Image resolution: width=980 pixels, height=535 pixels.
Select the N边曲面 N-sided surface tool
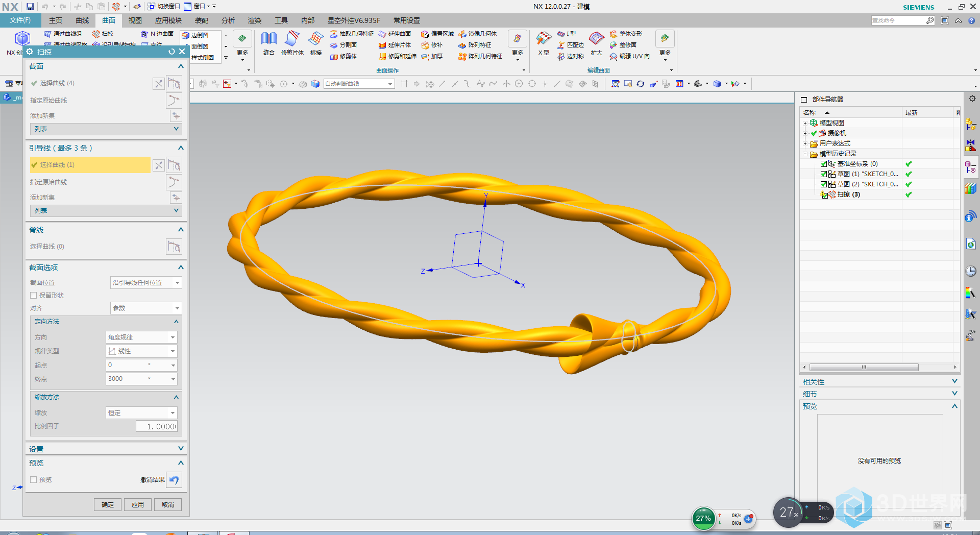click(x=157, y=34)
